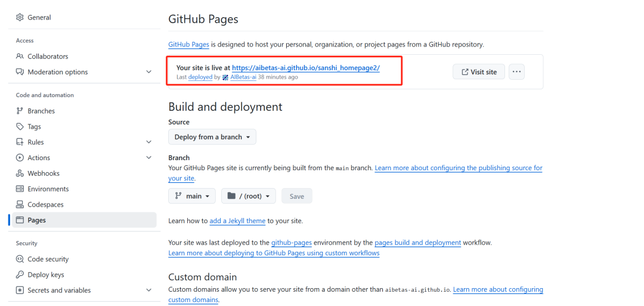
Task: Open the main branch selector dropdown
Action: point(192,196)
